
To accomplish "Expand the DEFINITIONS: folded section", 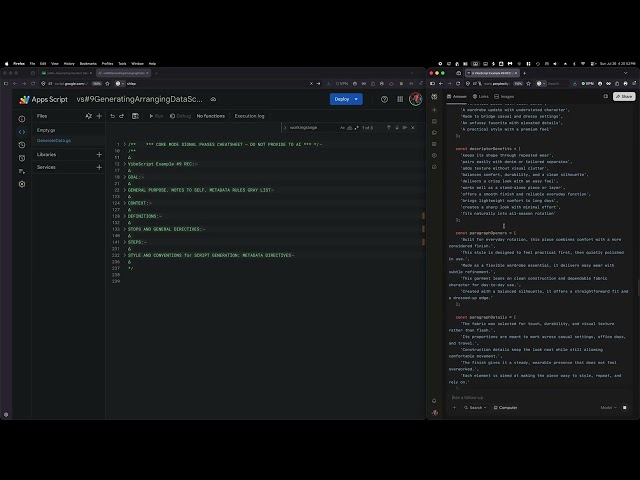I will (x=125, y=216).
